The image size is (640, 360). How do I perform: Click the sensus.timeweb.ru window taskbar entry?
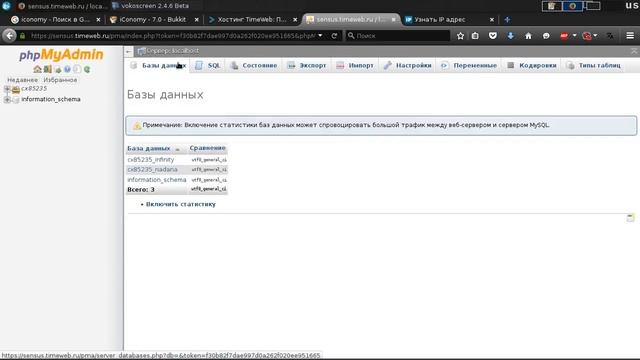pyautogui.click(x=63, y=6)
